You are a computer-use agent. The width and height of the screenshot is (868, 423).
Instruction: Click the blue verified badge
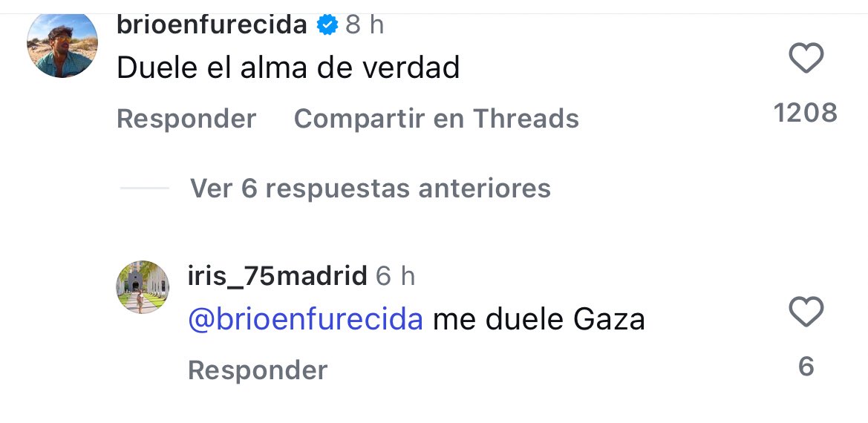(x=327, y=25)
